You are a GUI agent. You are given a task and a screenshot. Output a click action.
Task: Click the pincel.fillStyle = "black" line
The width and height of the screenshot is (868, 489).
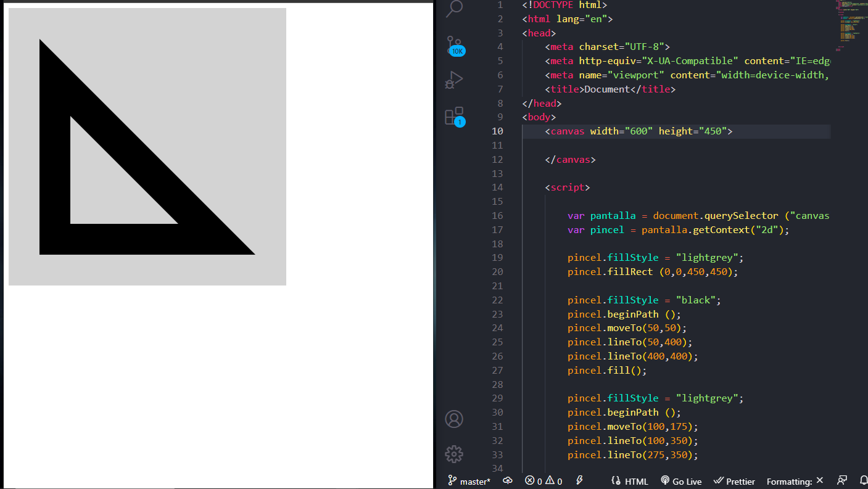[644, 300]
